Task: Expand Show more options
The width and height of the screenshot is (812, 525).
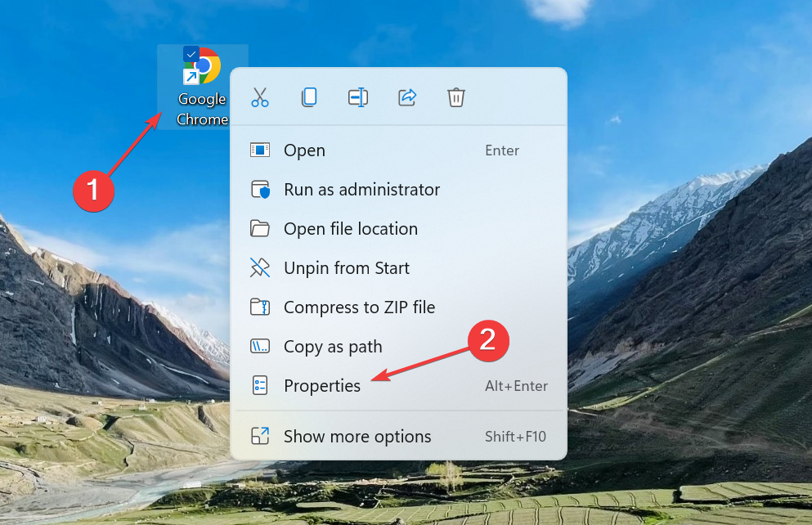Action: point(398,437)
